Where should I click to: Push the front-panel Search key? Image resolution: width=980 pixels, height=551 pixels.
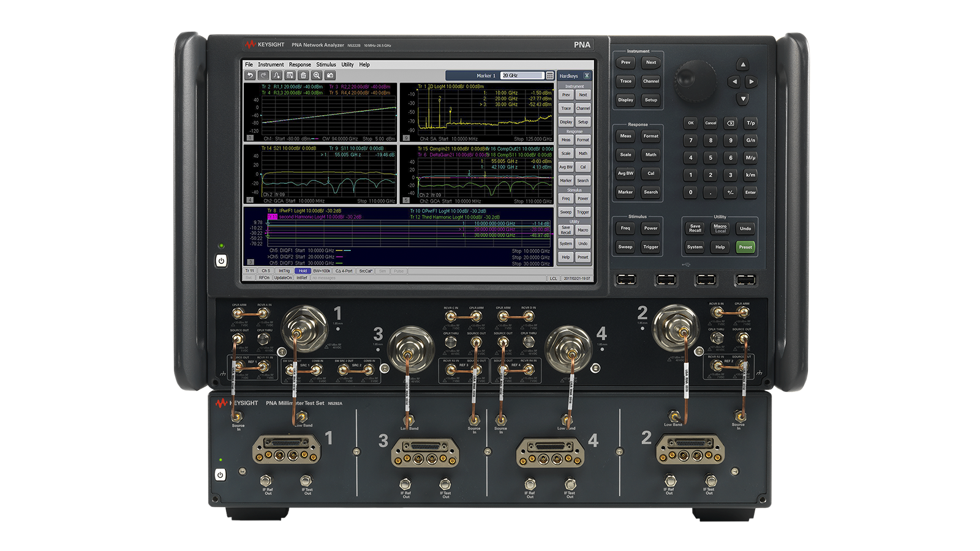[651, 192]
